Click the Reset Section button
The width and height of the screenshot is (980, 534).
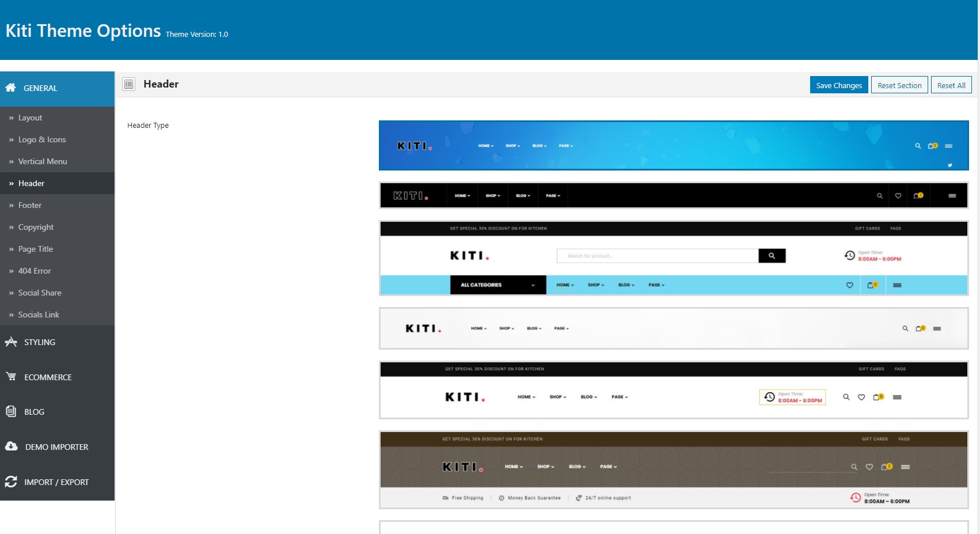tap(899, 85)
